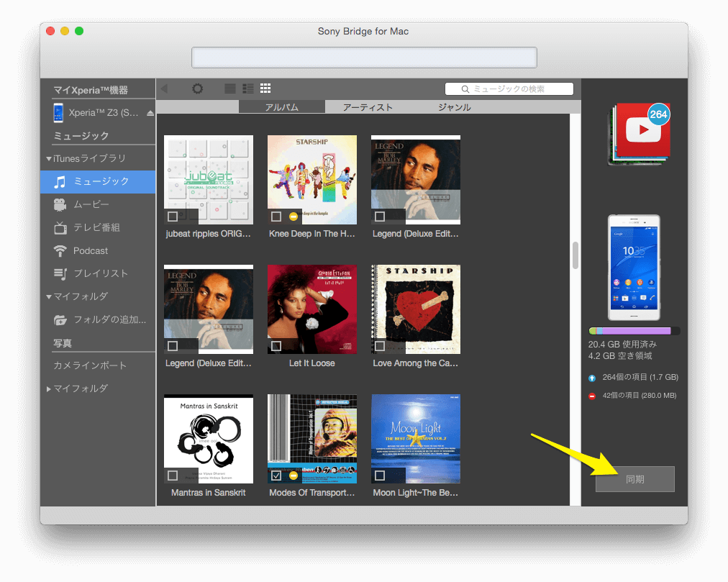Open the アーティスト tab
The height and width of the screenshot is (582, 728).
368,106
